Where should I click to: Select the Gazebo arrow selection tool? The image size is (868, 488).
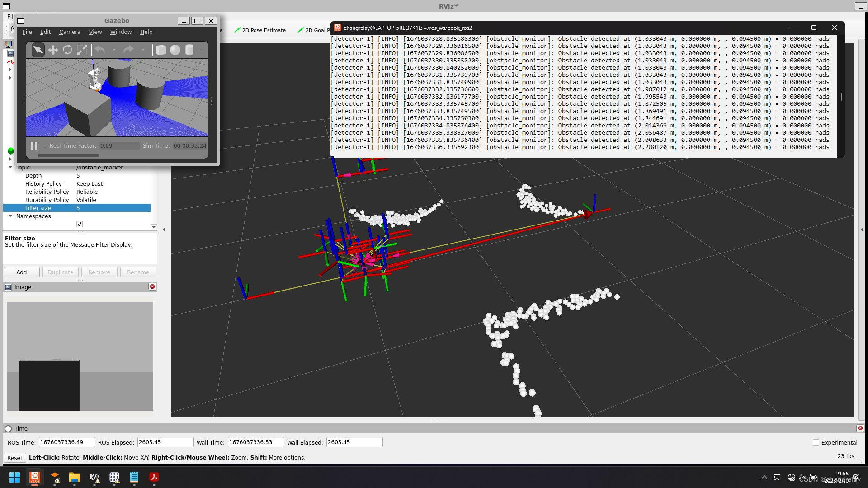coord(38,50)
